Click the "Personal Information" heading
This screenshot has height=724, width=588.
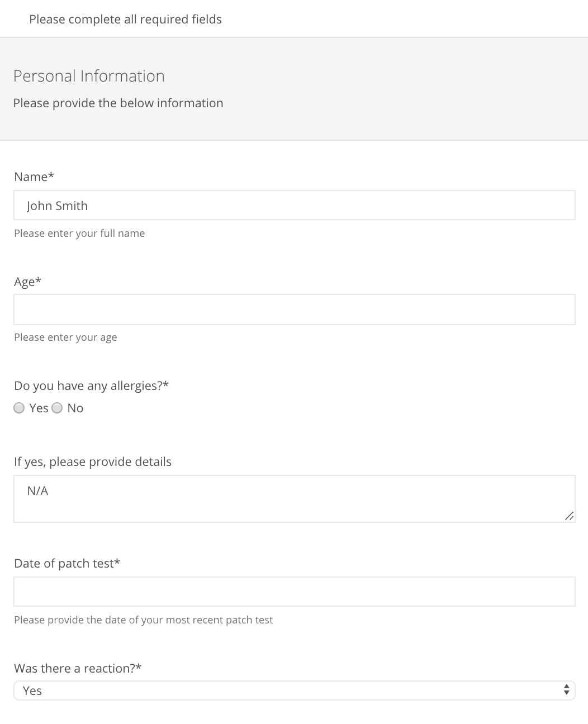(x=89, y=76)
